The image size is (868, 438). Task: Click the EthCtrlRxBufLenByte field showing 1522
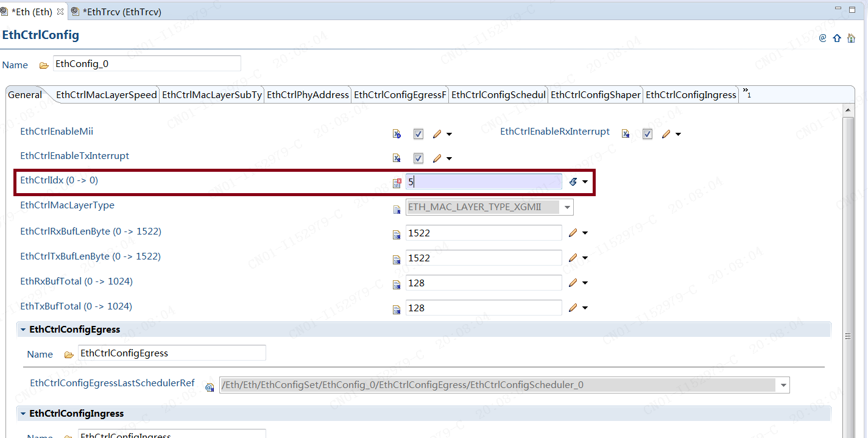click(484, 233)
